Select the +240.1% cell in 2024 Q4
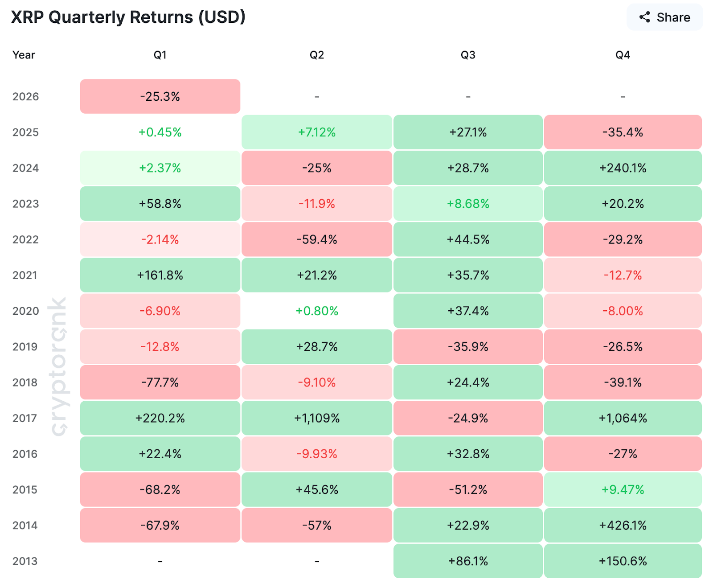This screenshot has height=588, width=713. (x=623, y=168)
